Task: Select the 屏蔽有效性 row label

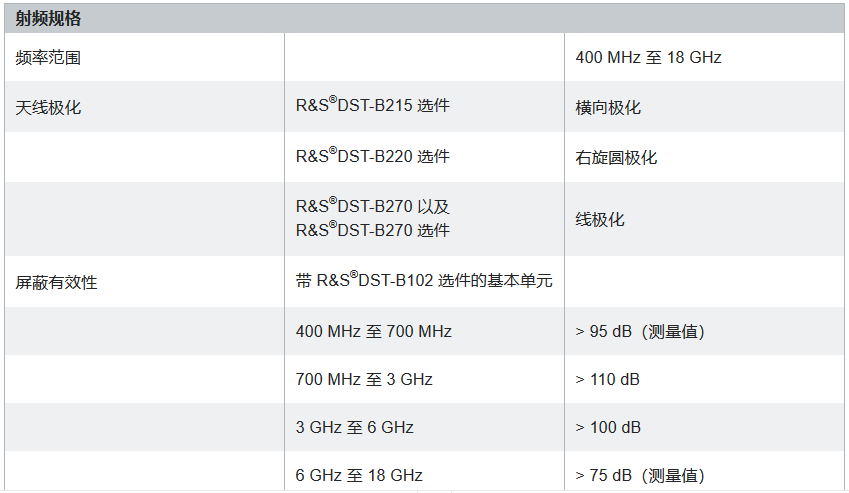Action: [x=56, y=282]
